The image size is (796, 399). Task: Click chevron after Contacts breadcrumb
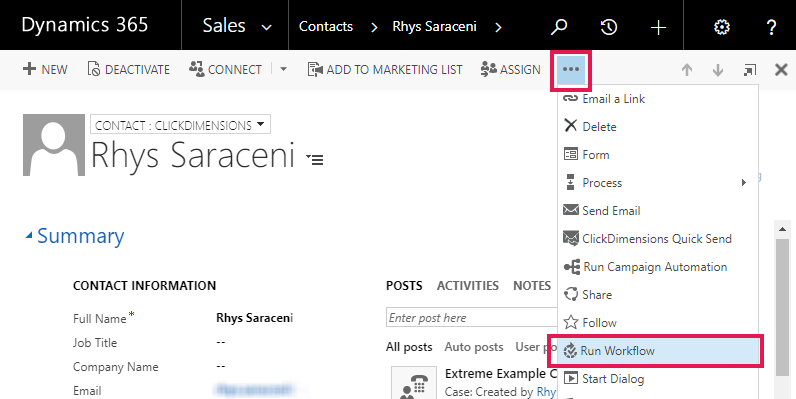point(374,27)
